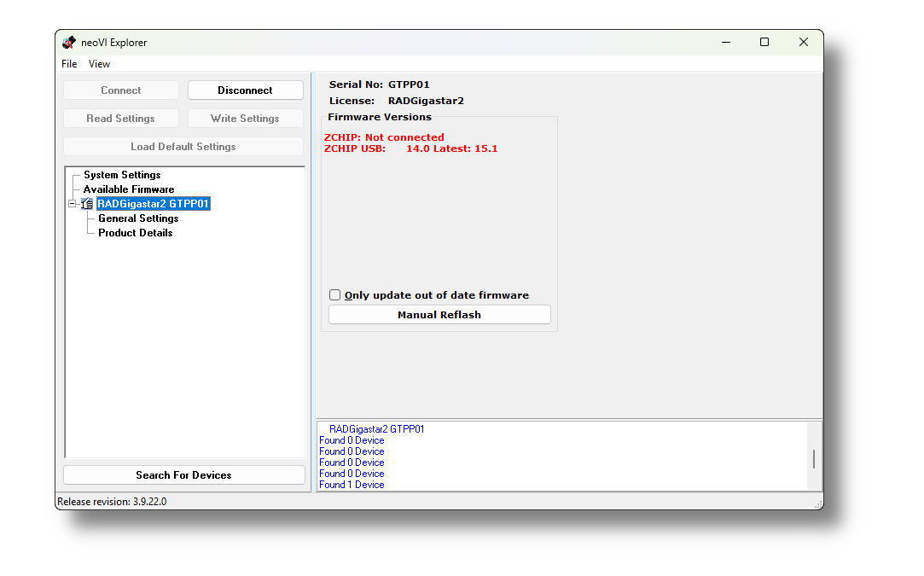Click the Found 1 Device log entry
924x576 pixels.
(352, 484)
